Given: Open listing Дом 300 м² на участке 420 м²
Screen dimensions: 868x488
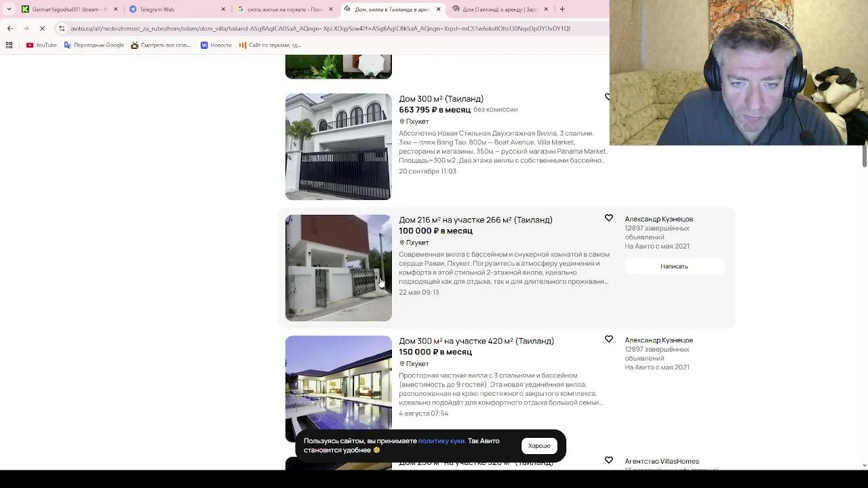Looking at the screenshot, I should (476, 341).
